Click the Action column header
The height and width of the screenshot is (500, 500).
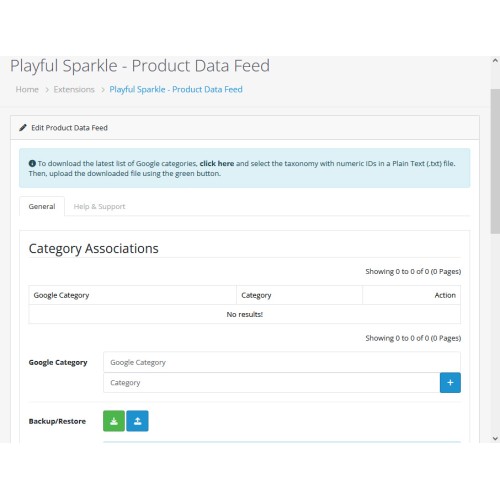(x=412, y=295)
